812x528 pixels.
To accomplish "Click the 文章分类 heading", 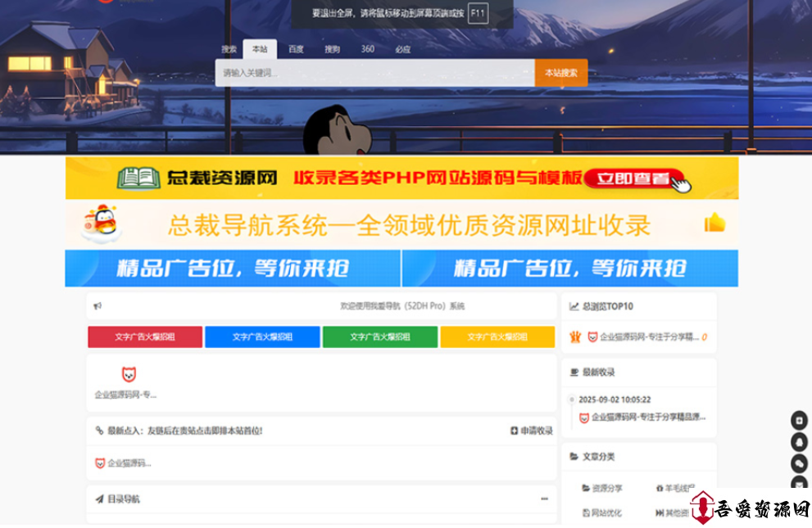I will click(599, 457).
